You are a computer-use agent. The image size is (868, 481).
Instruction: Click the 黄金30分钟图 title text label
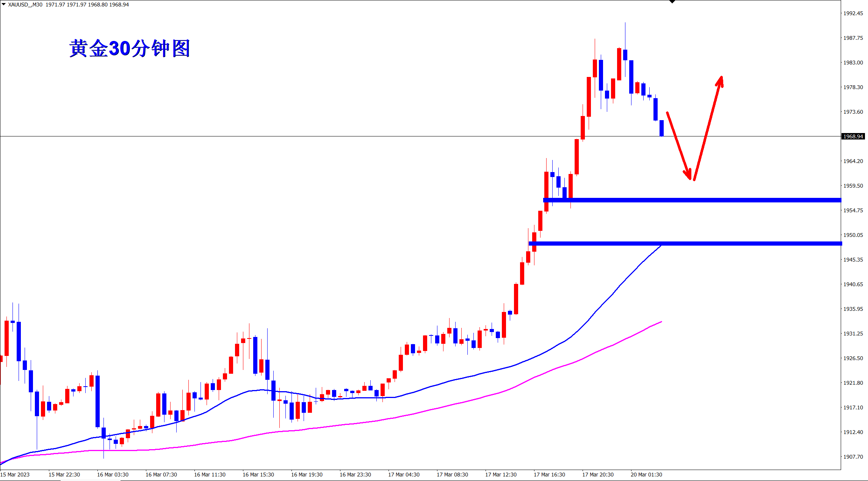click(x=130, y=49)
